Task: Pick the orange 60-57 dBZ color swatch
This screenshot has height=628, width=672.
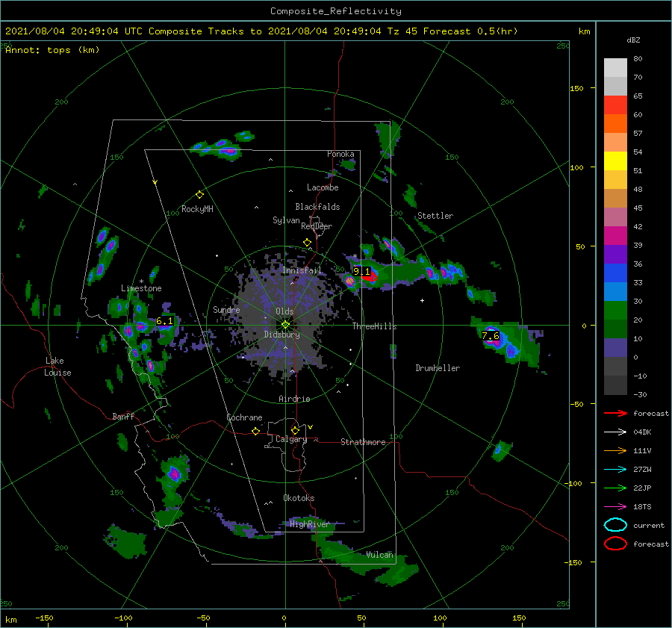Action: click(x=615, y=124)
